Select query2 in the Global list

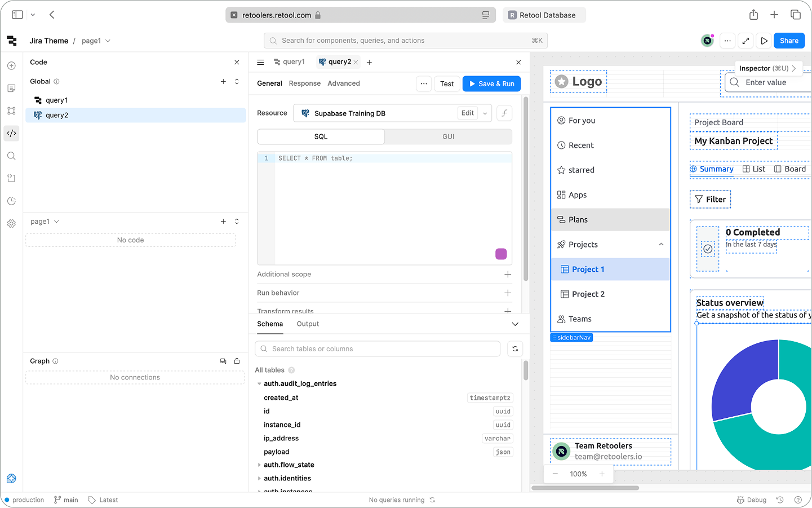coord(136,116)
